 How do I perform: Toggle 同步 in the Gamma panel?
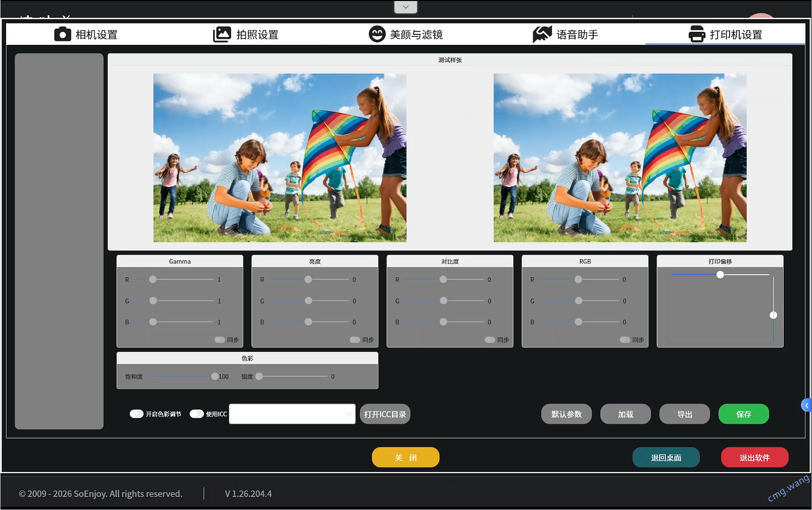click(x=220, y=340)
